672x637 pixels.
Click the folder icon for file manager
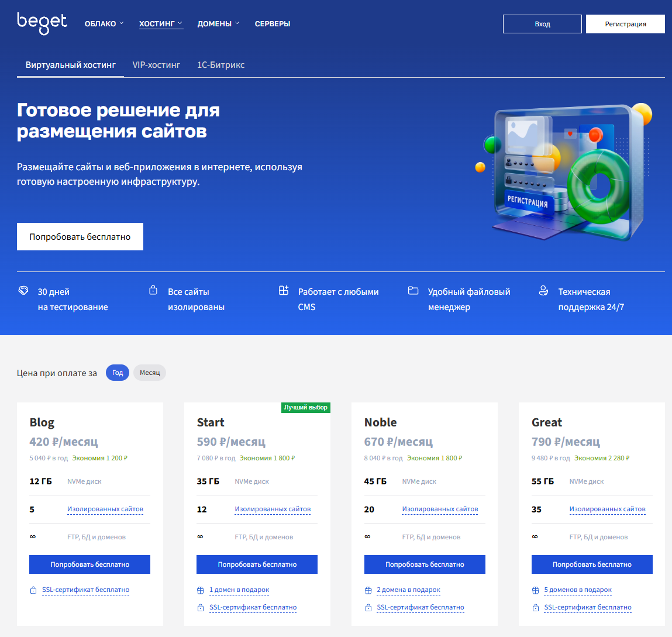tap(413, 291)
